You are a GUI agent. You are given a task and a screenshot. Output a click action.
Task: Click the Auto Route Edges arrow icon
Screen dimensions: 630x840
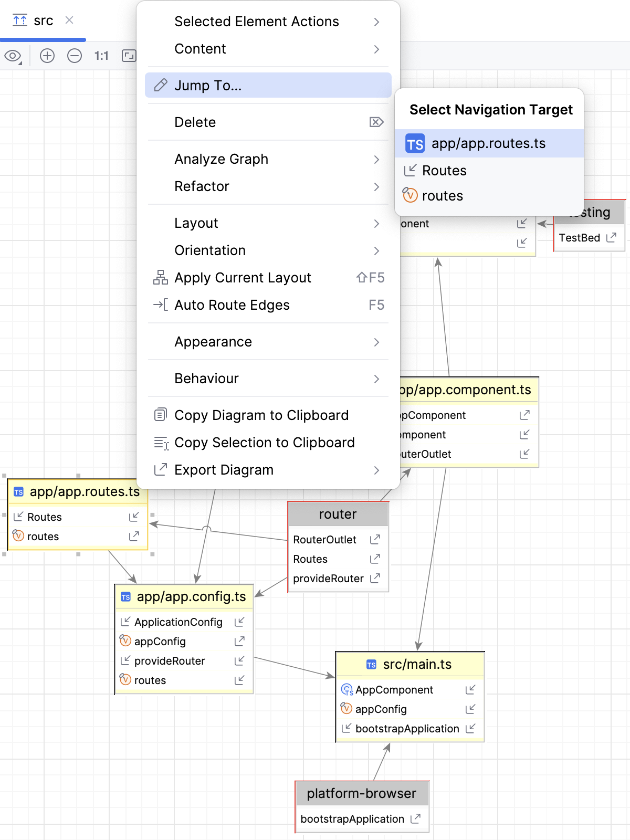161,304
